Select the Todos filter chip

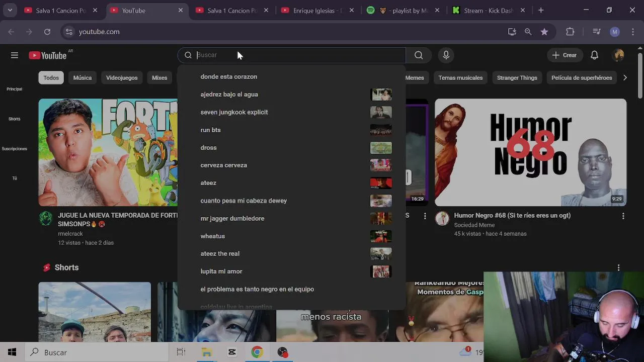coord(51,78)
